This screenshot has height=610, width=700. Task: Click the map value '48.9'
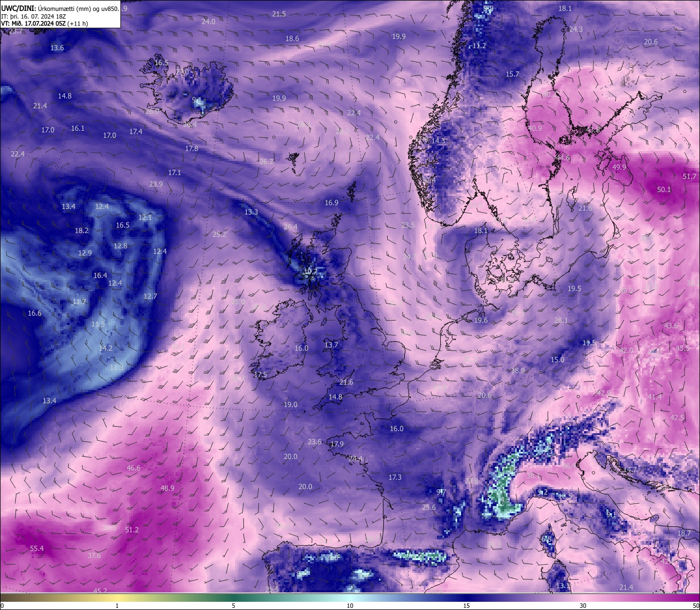pyautogui.click(x=167, y=488)
